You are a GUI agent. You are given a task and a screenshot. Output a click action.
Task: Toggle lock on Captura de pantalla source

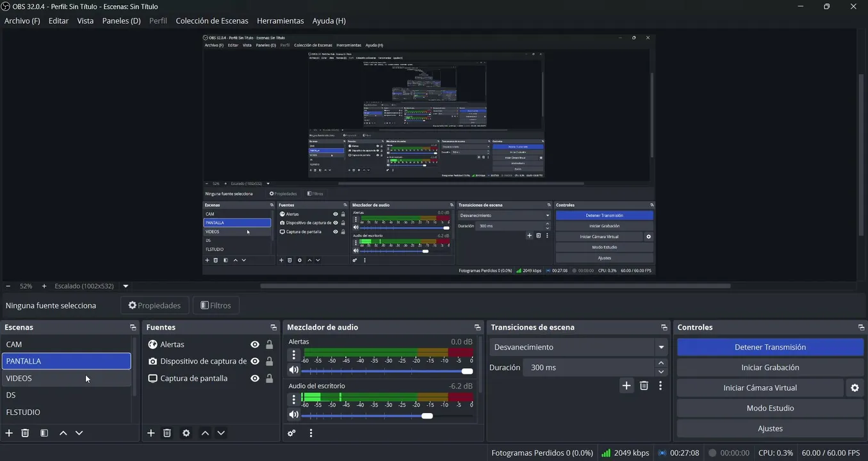click(x=270, y=378)
